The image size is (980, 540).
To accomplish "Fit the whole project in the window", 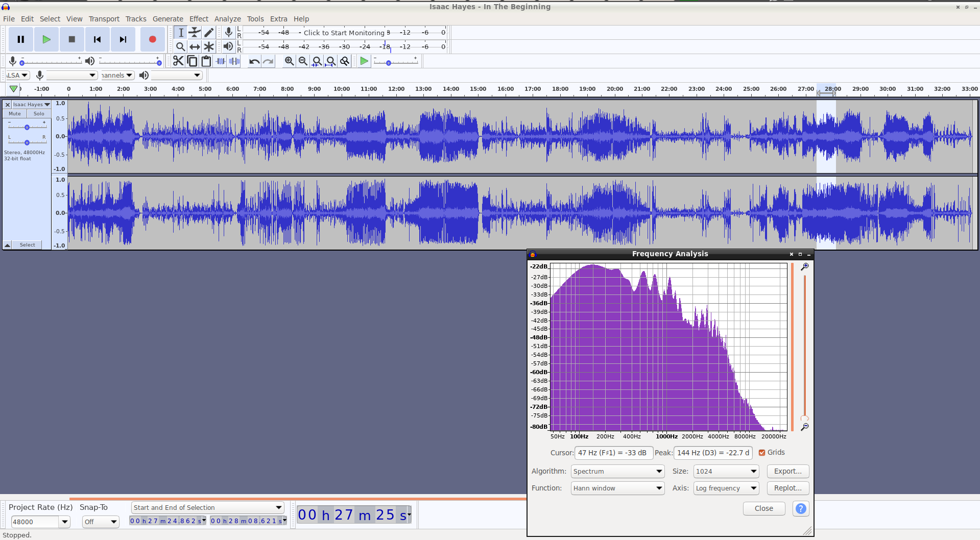I will (331, 61).
